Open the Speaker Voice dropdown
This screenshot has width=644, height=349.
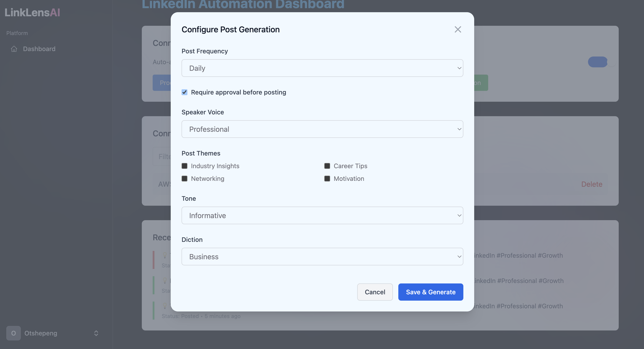point(322,129)
